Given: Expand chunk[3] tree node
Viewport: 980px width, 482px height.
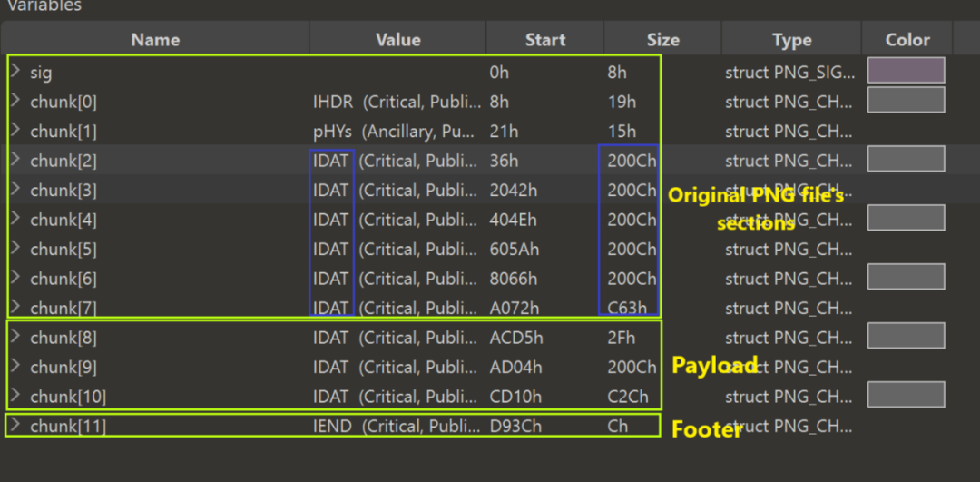Looking at the screenshot, I should coord(16,189).
